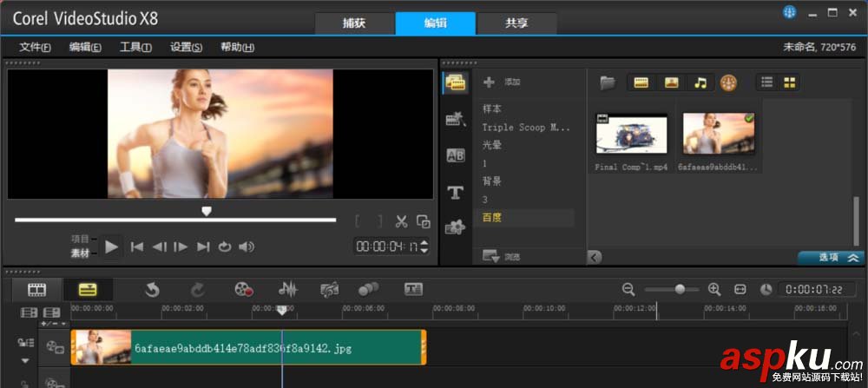Image resolution: width=868 pixels, height=388 pixels.
Task: Open the record/capture option reel icon
Action: (244, 289)
